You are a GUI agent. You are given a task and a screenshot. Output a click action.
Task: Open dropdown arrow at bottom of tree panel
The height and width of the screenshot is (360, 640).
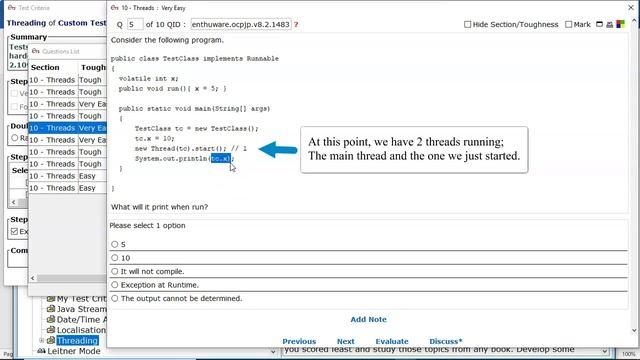273,351
